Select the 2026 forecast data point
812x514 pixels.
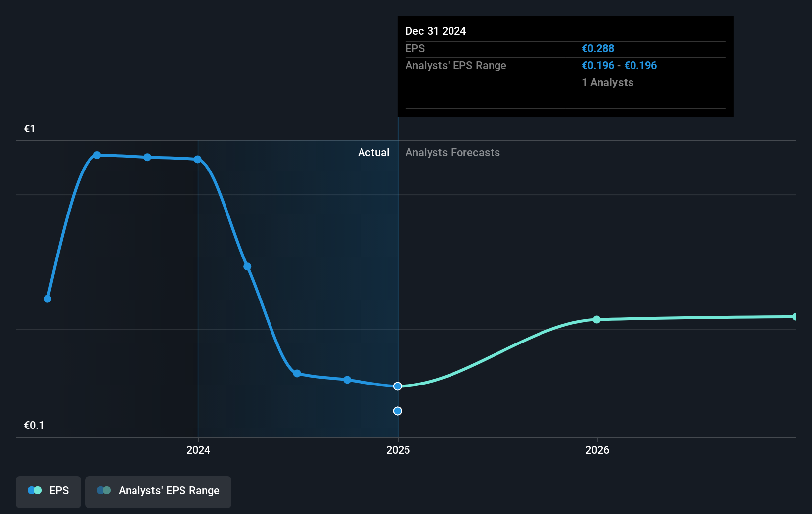(597, 319)
